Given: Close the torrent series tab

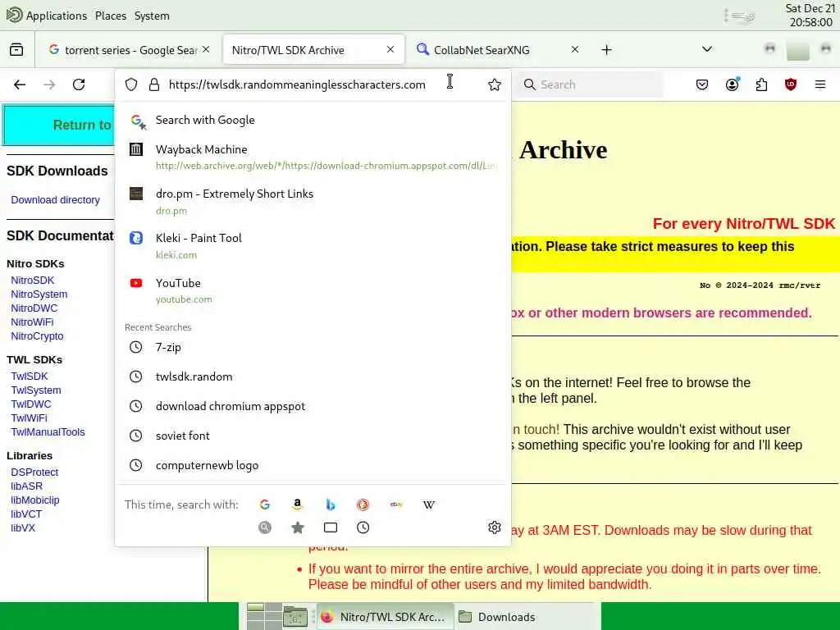Looking at the screenshot, I should click(206, 49).
